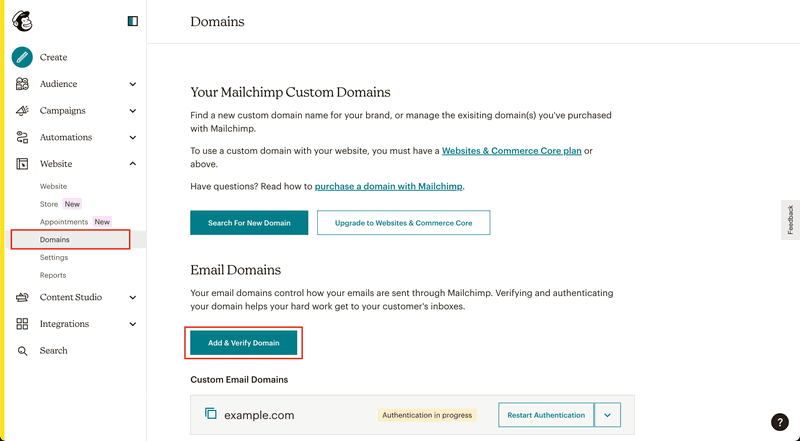
Task: Select the Automations icon
Action: pyautogui.click(x=22, y=137)
